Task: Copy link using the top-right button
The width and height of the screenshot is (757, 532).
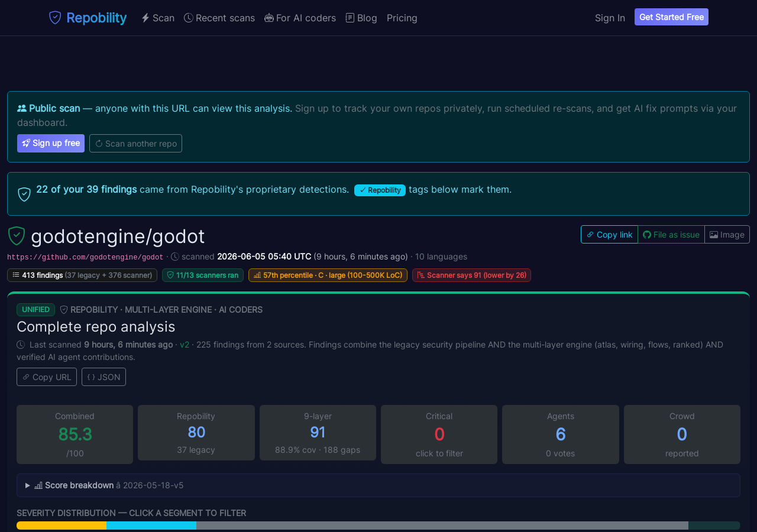Action: point(609,235)
